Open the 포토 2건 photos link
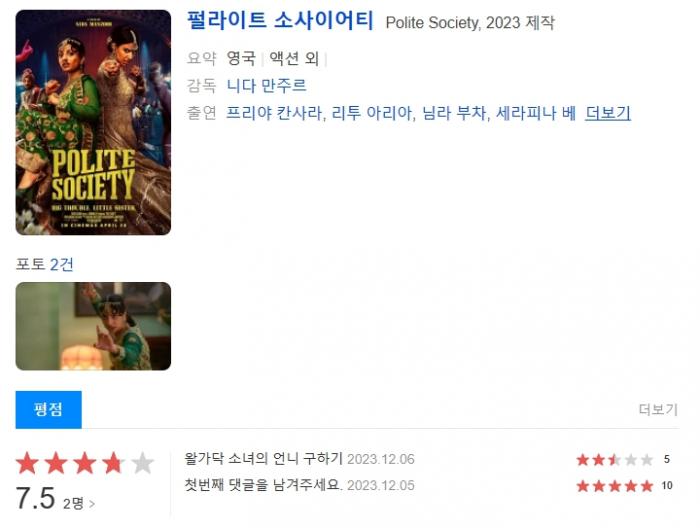 tap(45, 264)
